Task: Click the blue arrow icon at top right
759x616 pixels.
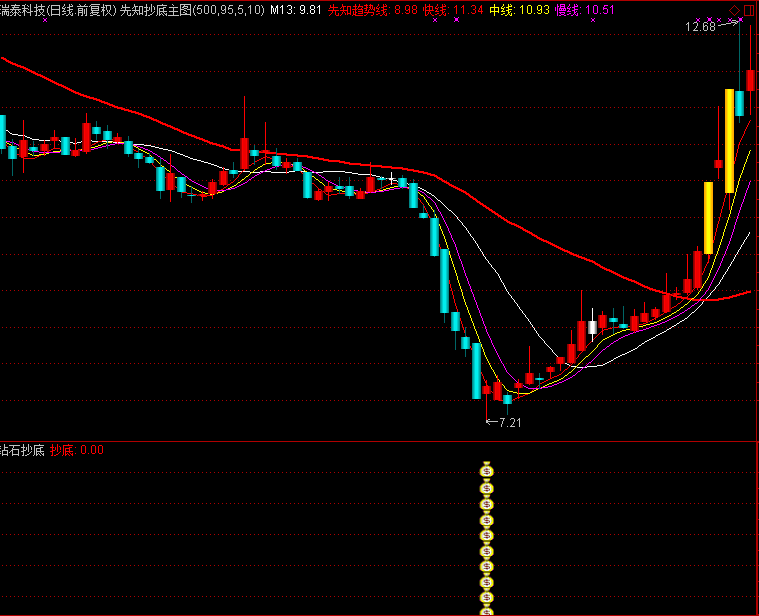Action: [x=748, y=9]
